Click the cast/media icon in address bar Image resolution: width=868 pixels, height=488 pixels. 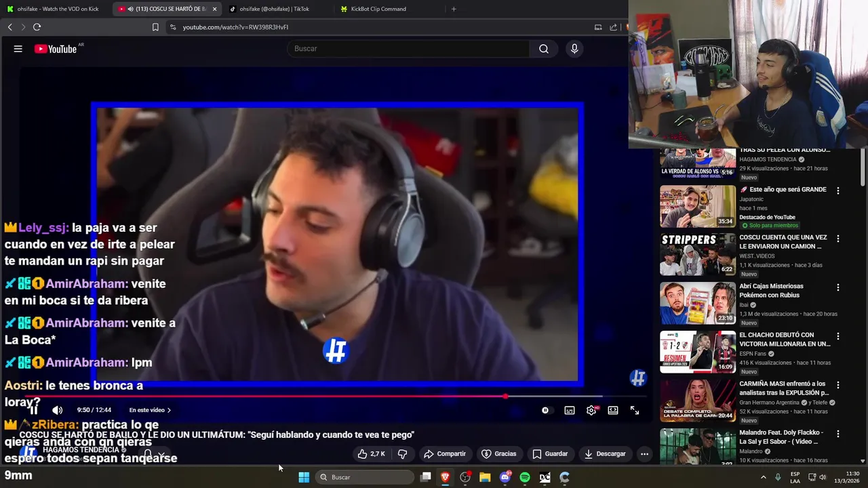(597, 27)
